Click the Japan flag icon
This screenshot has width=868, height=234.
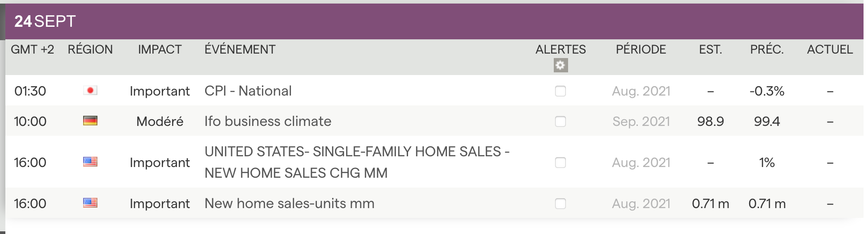(90, 91)
